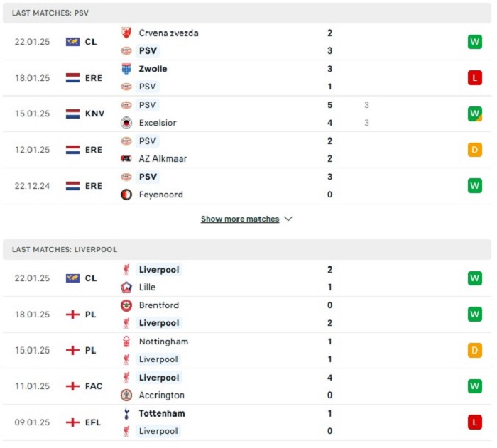
Task: Click the Brentford club badge
Action: [126, 305]
